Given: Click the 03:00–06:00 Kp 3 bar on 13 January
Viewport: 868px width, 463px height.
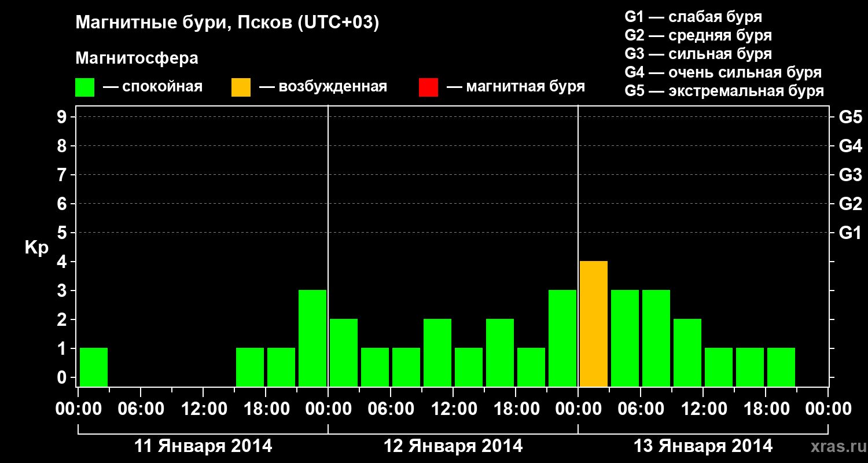Looking at the screenshot, I should 625,338.
